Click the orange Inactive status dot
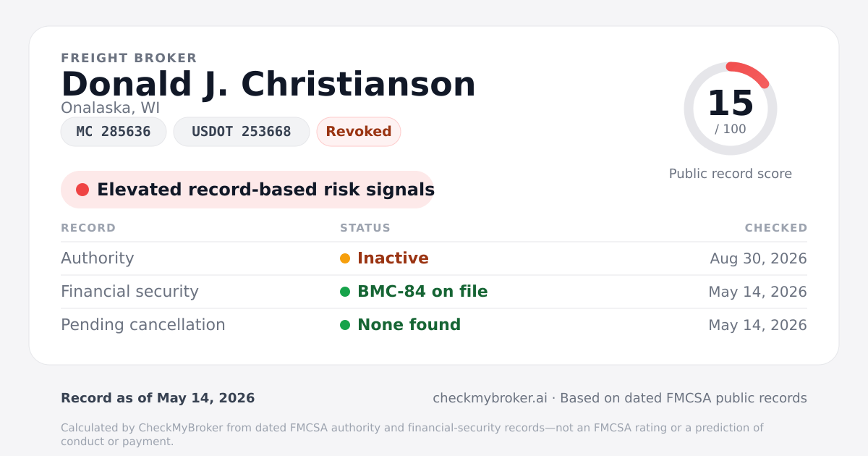This screenshot has width=868, height=456. pos(345,258)
